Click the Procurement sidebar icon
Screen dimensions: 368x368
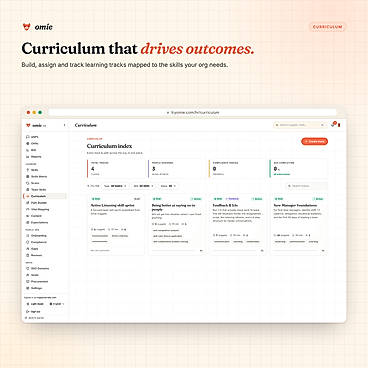pos(28,282)
